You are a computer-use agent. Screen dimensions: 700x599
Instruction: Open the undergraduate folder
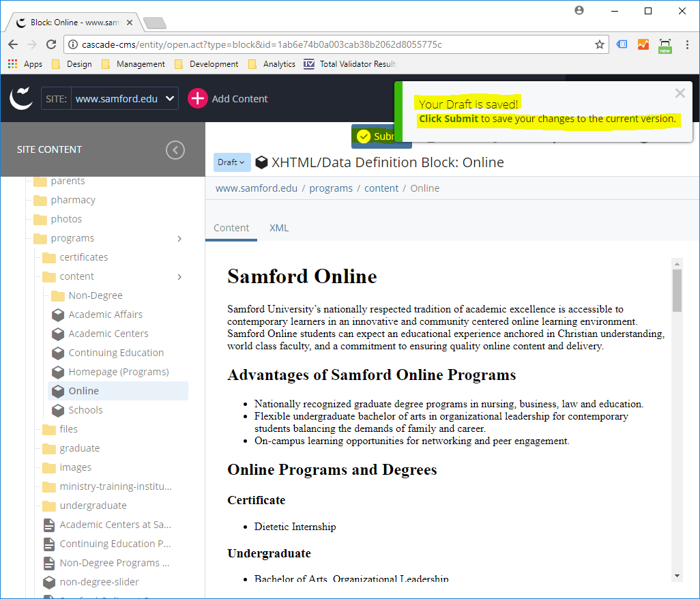[85, 506]
